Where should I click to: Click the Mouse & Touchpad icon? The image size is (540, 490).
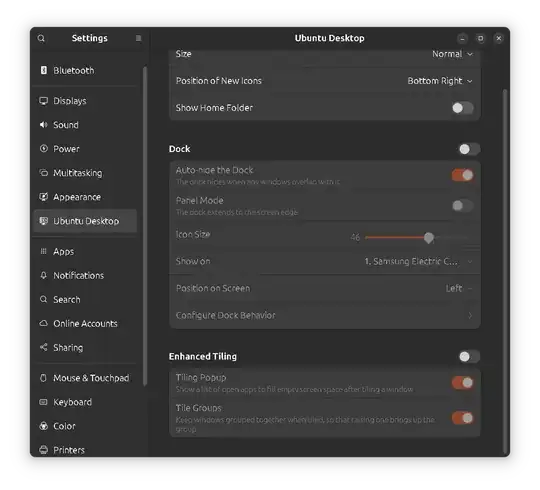tap(44, 378)
